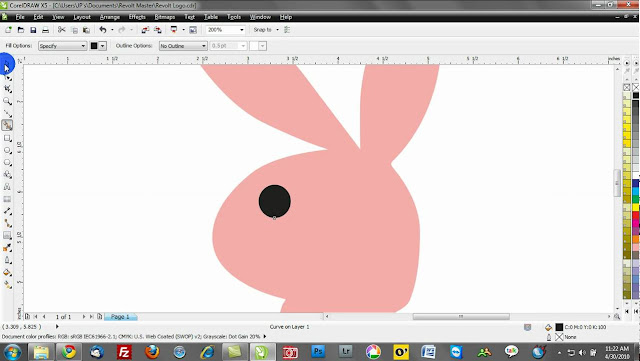Select the Text tool in toolbox
The height and width of the screenshot is (361, 640).
tap(7, 187)
